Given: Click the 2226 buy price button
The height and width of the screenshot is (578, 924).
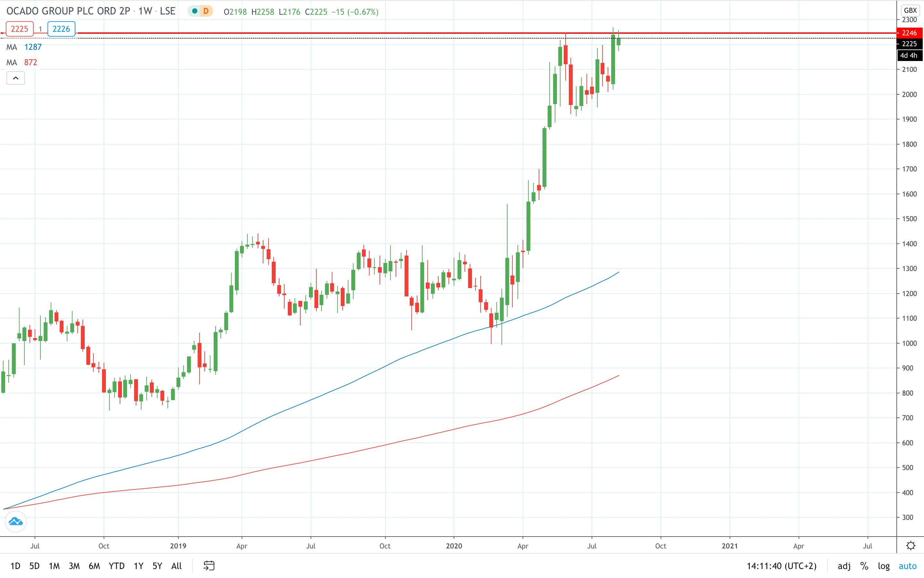Looking at the screenshot, I should pyautogui.click(x=61, y=29).
